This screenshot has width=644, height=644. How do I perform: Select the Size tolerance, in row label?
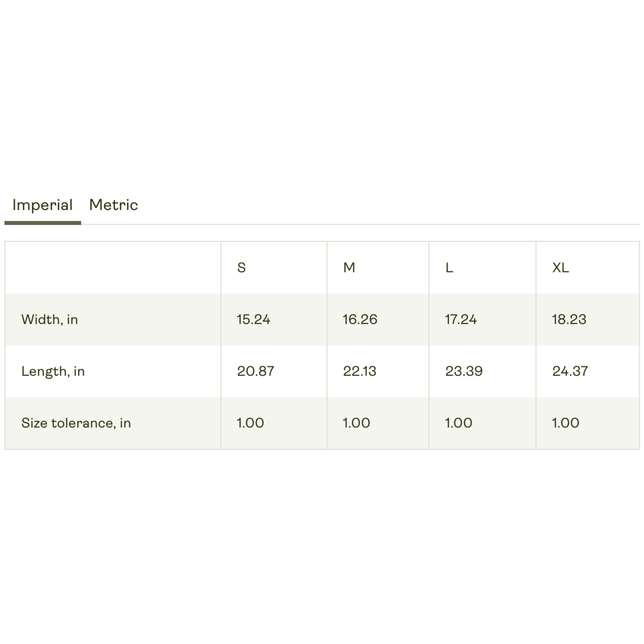[76, 423]
